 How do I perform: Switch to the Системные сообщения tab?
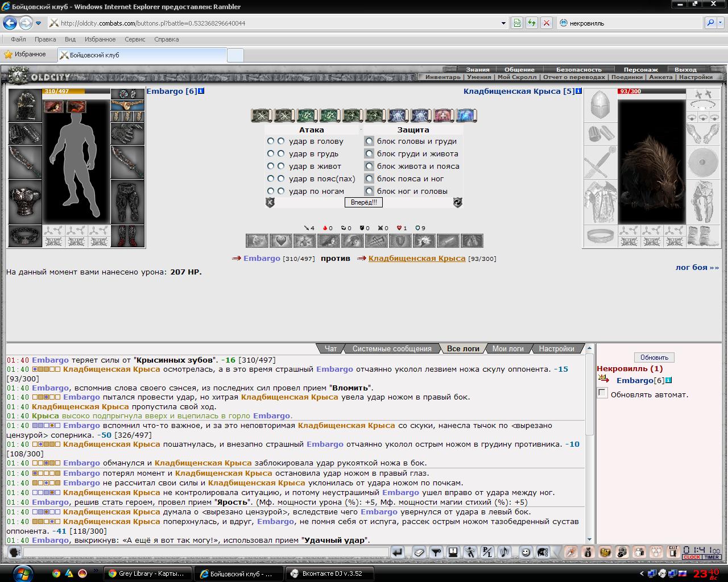coord(392,348)
